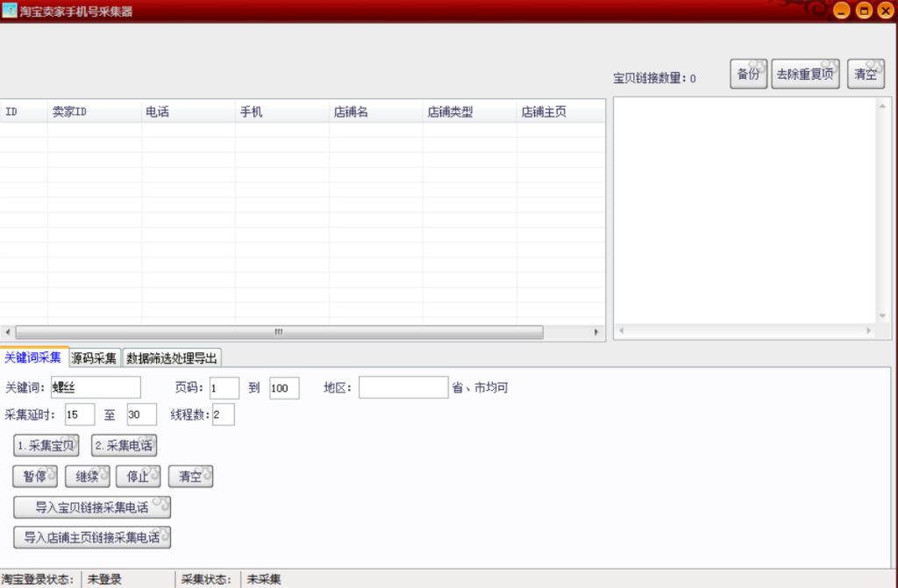The height and width of the screenshot is (588, 898).
Task: Switch to the 源码采集 tab
Action: coord(94,358)
